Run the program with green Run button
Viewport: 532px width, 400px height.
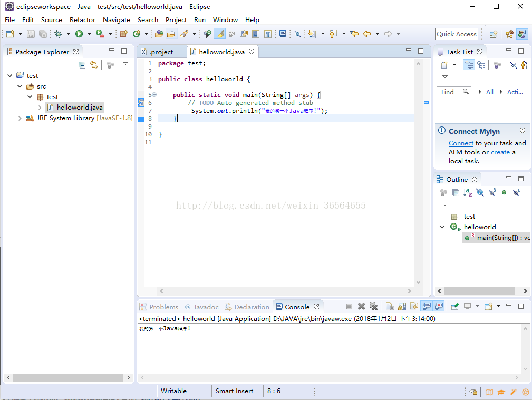tap(79, 34)
